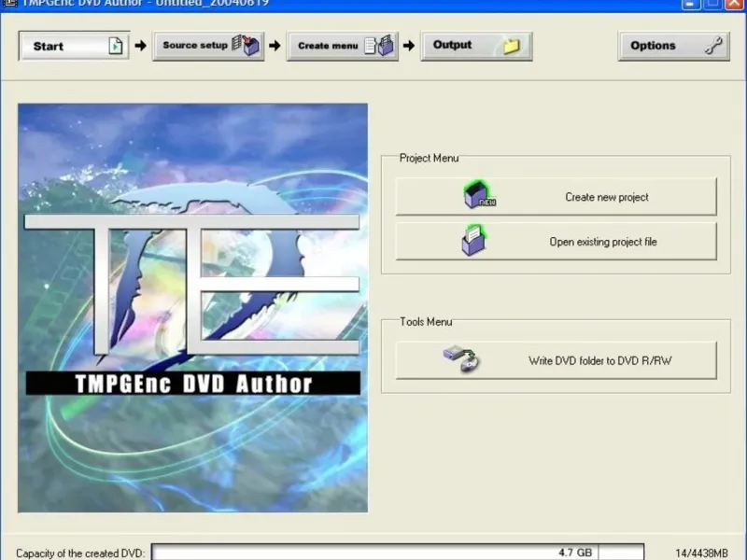The image size is (747, 560).
Task: Click the film and box icon on Source setup
Action: click(246, 45)
